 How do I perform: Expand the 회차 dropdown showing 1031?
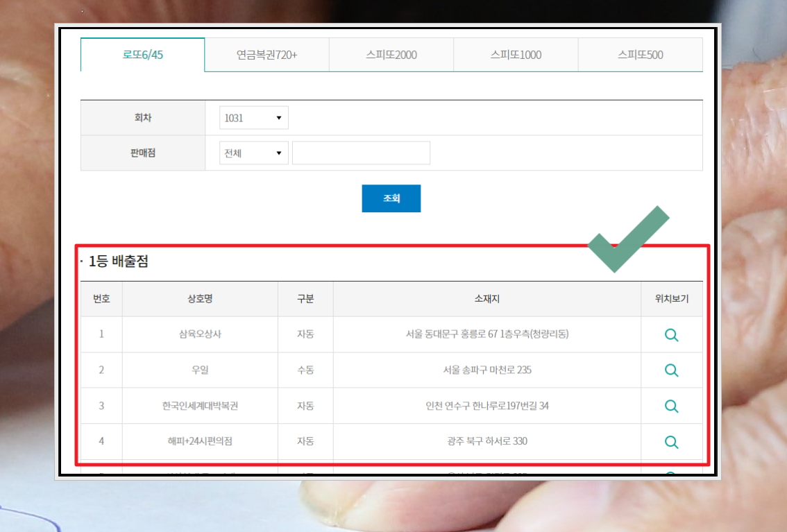coord(253,118)
